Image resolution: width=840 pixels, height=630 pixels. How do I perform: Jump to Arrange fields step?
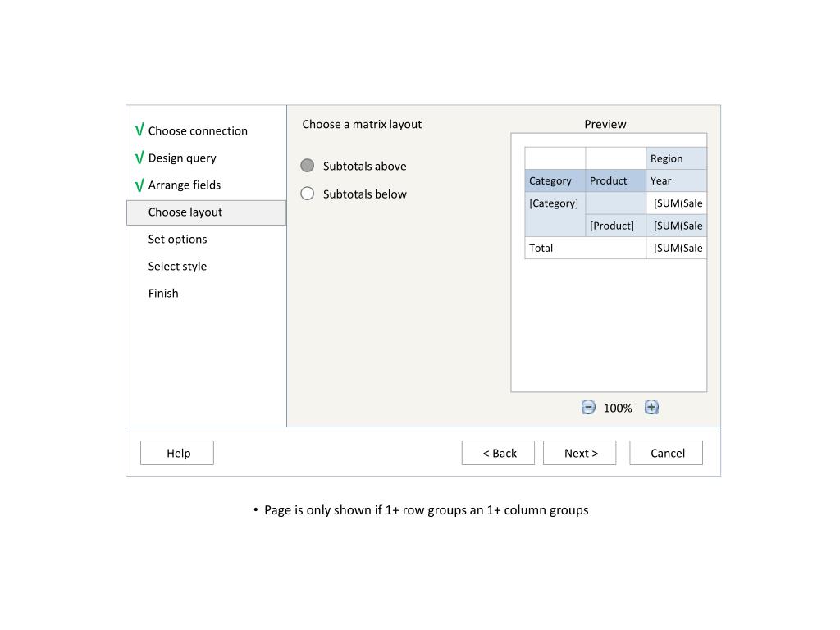pyautogui.click(x=185, y=185)
